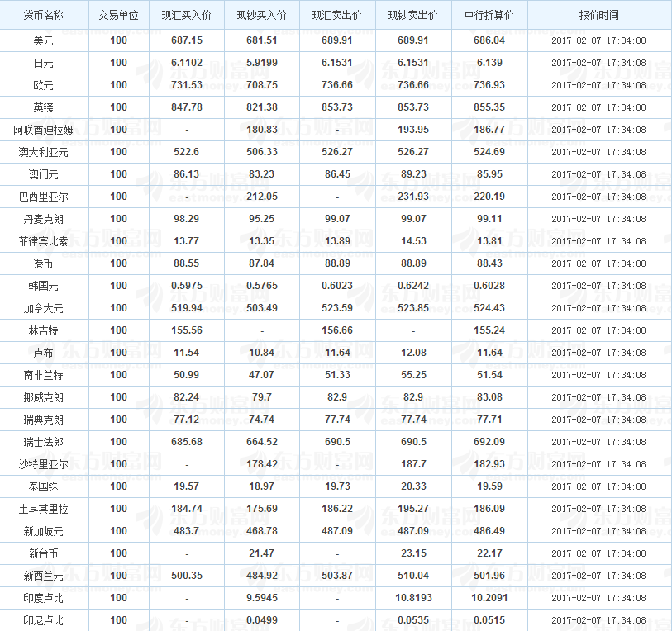Click the 685.68 value in 瑞士法郎 row
672x631 pixels.
tap(187, 441)
